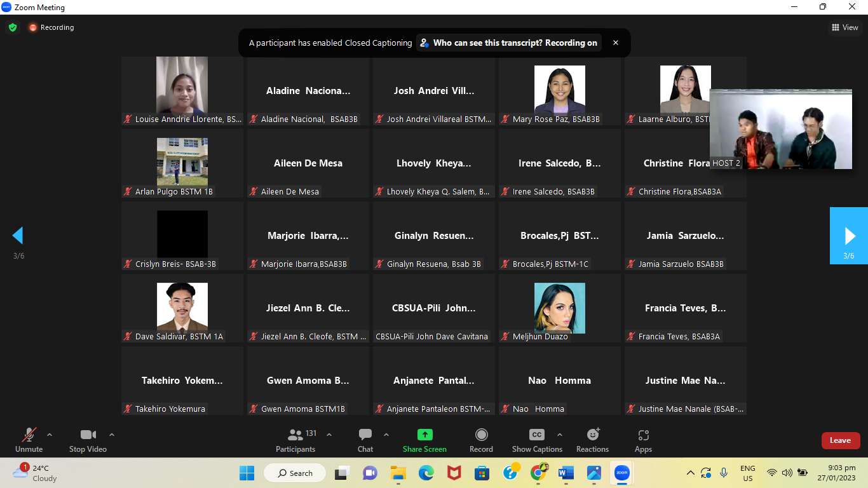Dismiss the closed captioning notification

[615, 43]
